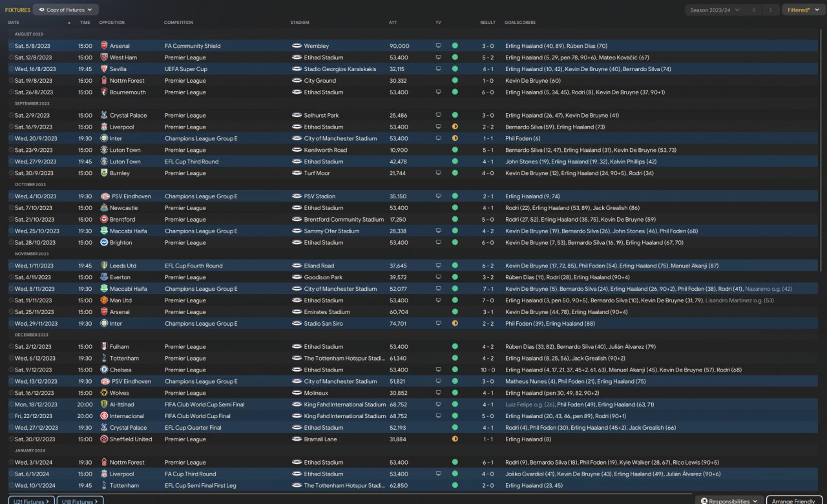Click the TV icon on the Chelsea row
The width and height of the screenshot is (827, 504).
[x=438, y=370]
